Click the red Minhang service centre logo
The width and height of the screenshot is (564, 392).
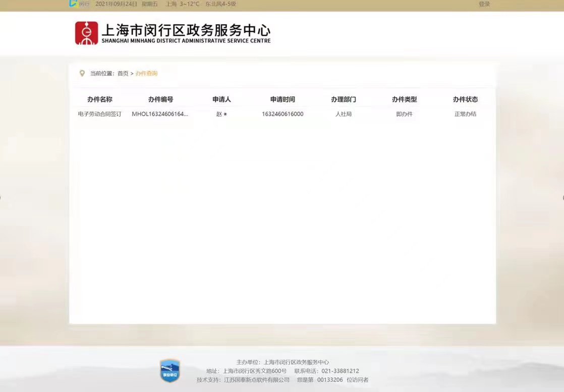[86, 33]
